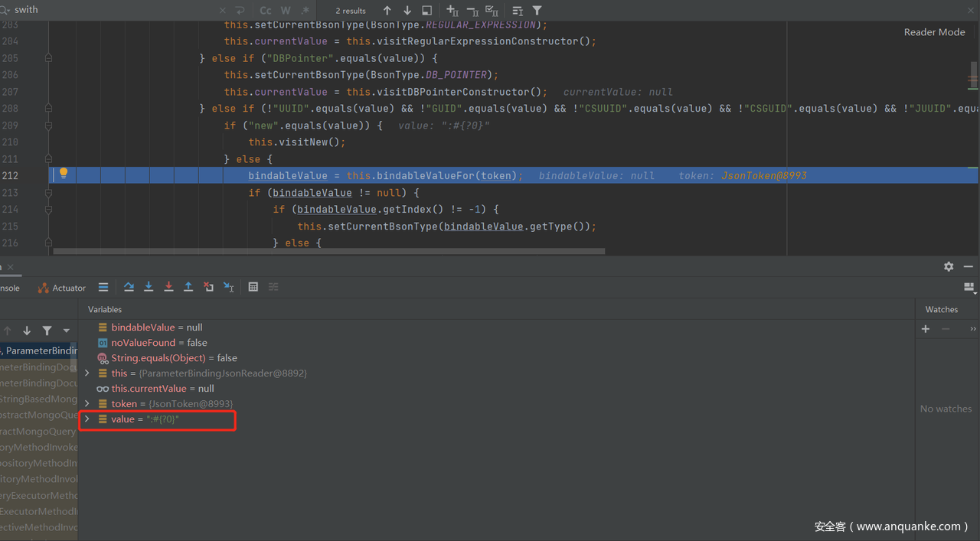Click the lightbulb intention icon on line 212
Screen dimensions: 980x541
click(x=64, y=174)
